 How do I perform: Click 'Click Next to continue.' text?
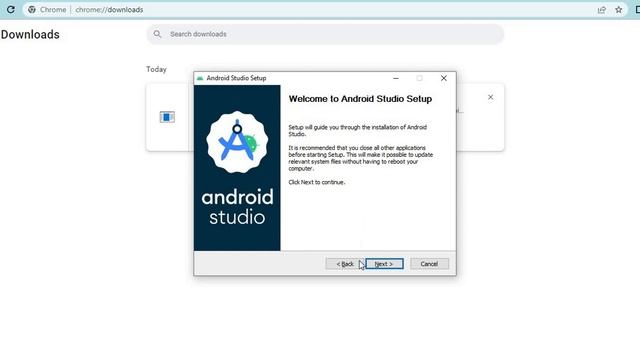pyautogui.click(x=317, y=182)
